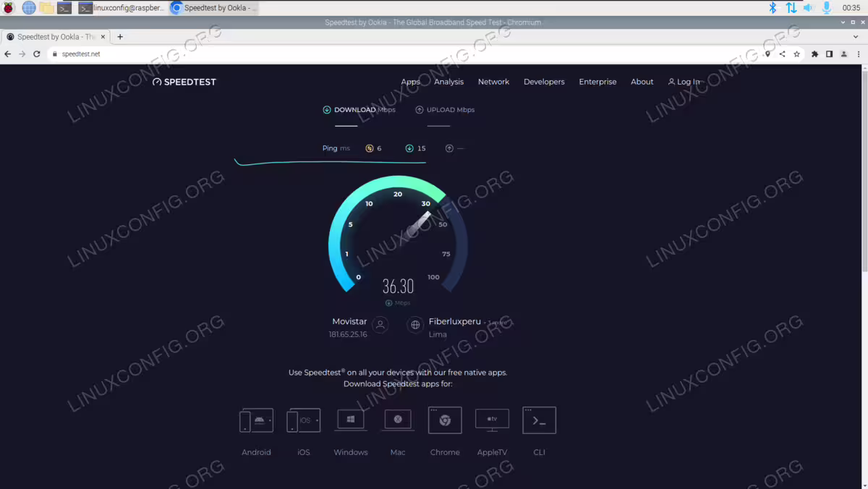
Task: Reload the speedtest.net page
Action: pos(37,54)
